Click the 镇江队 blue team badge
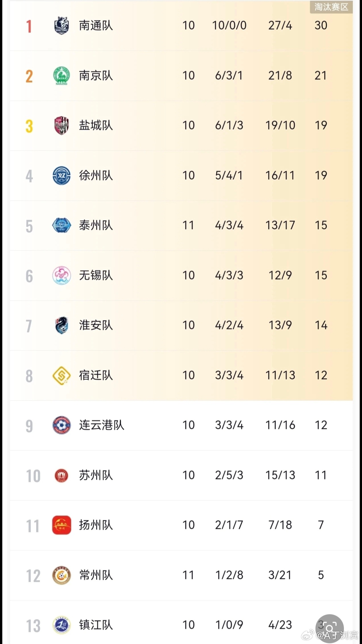The image size is (362, 644). coord(61,625)
